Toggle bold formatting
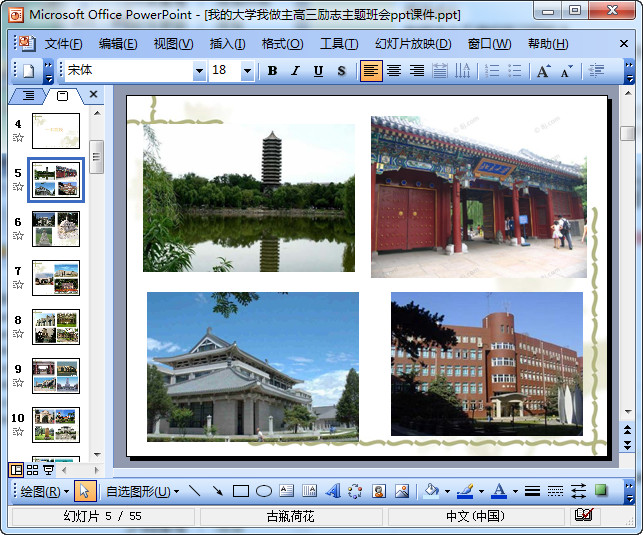The image size is (643, 535). pos(272,71)
